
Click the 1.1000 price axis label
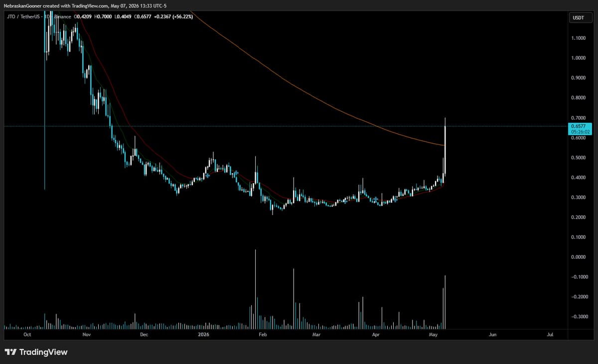[579, 38]
